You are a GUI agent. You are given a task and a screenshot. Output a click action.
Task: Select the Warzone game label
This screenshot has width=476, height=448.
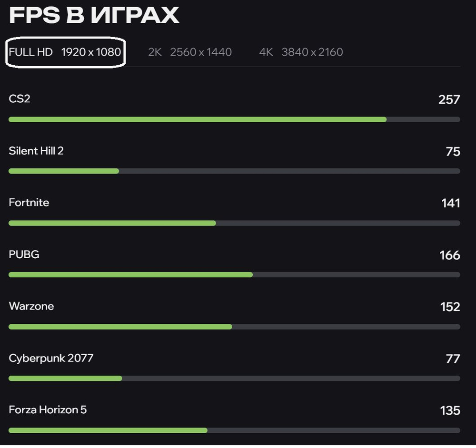pyautogui.click(x=31, y=306)
